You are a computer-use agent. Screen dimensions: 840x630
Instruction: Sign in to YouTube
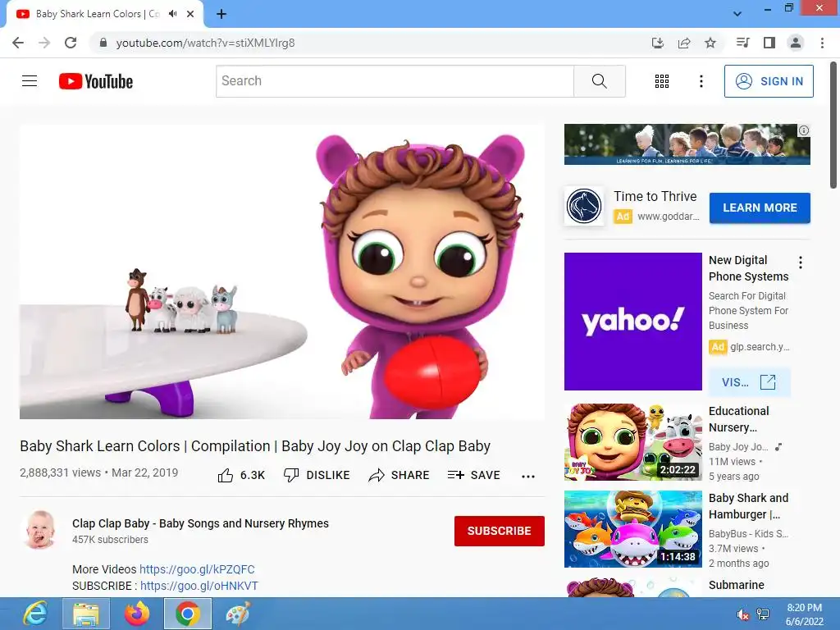(769, 81)
